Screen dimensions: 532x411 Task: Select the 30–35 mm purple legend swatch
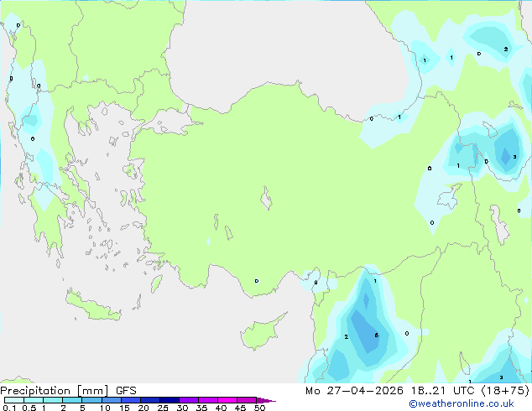pyautogui.click(x=188, y=400)
